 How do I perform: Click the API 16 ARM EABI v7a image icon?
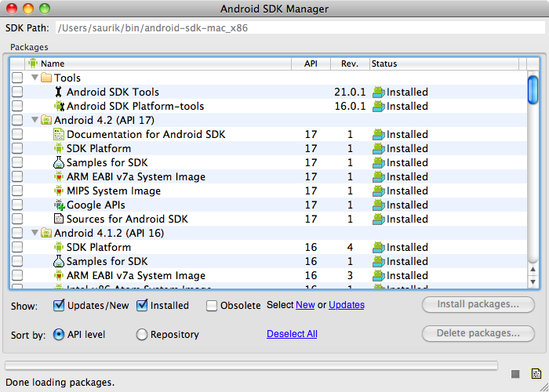(x=59, y=275)
